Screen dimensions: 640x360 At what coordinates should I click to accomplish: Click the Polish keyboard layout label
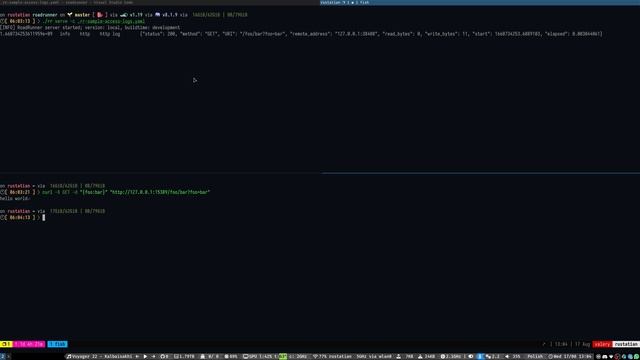(535, 356)
